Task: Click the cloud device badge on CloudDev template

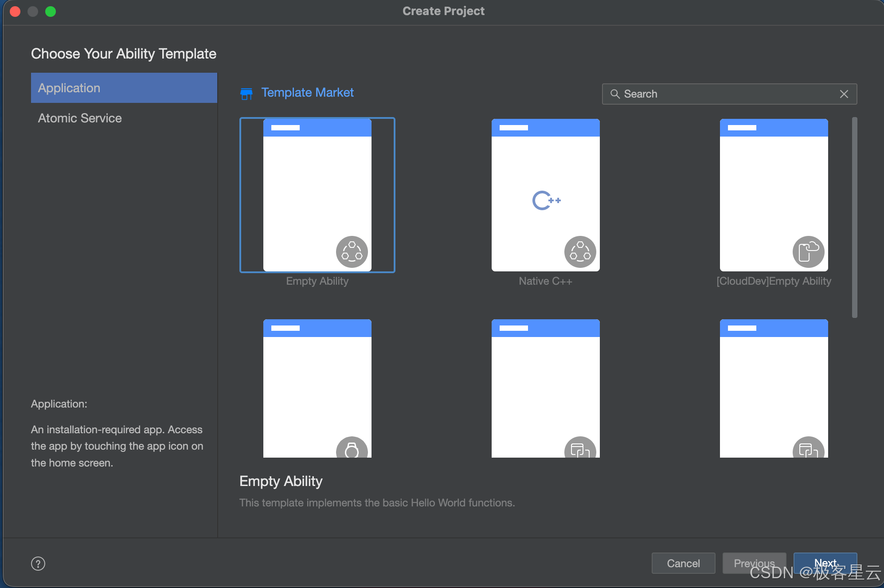Action: pos(809,252)
